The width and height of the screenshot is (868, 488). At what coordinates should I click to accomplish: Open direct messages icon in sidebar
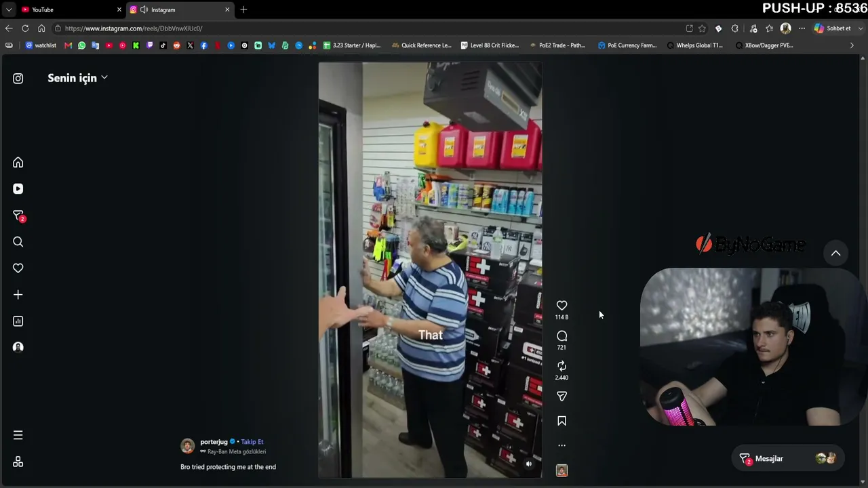click(x=19, y=216)
